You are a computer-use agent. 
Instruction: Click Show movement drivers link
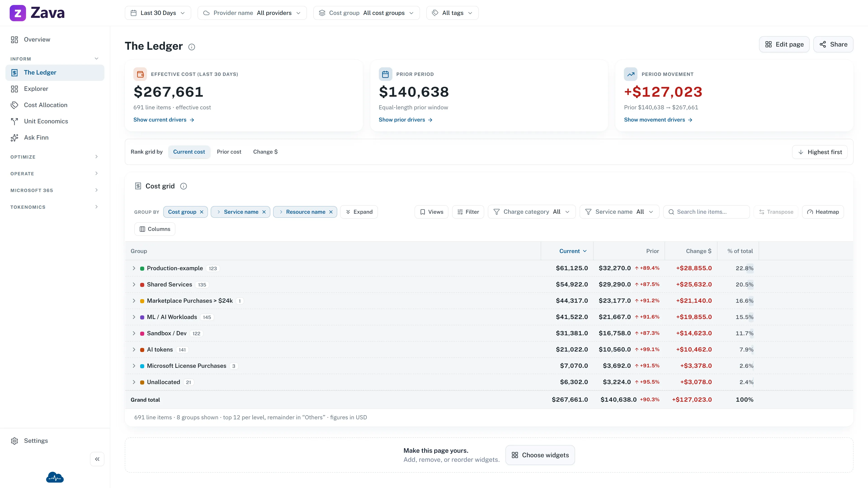[658, 120]
